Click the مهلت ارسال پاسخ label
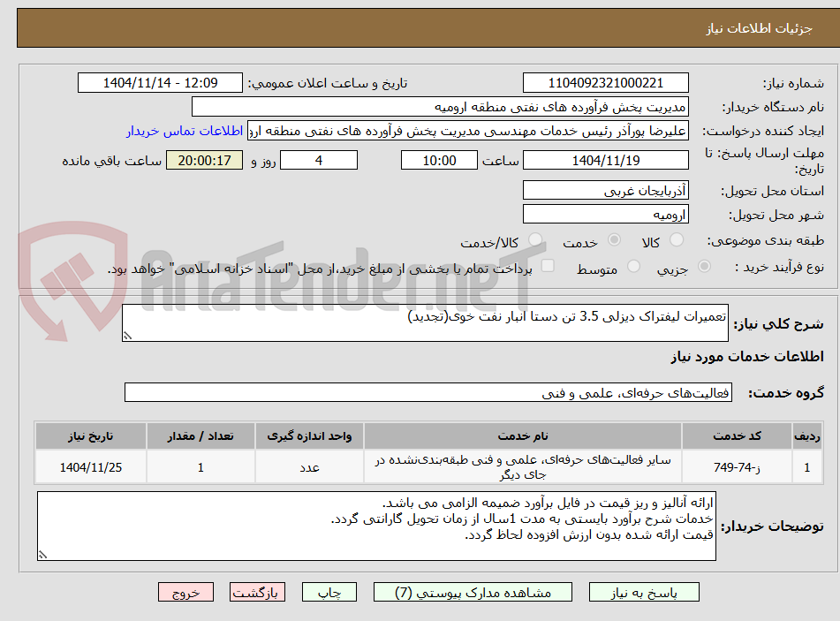Image resolution: width=840 pixels, height=621 pixels. 764,161
